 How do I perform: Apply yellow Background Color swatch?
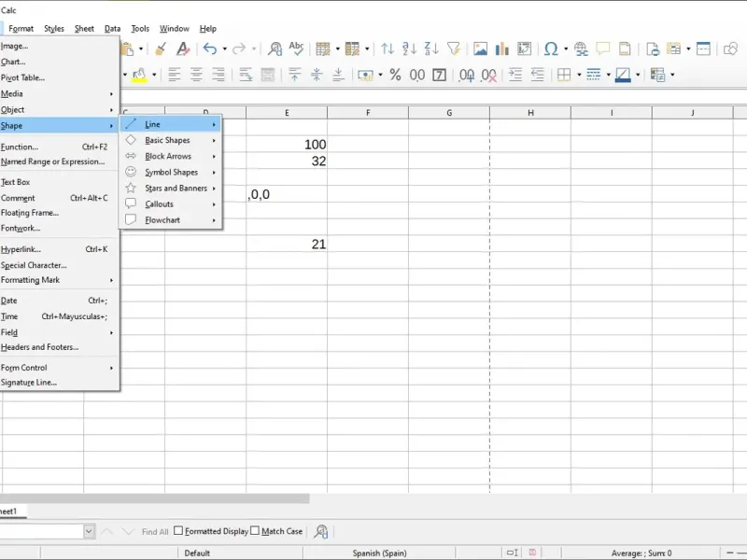pos(139,75)
